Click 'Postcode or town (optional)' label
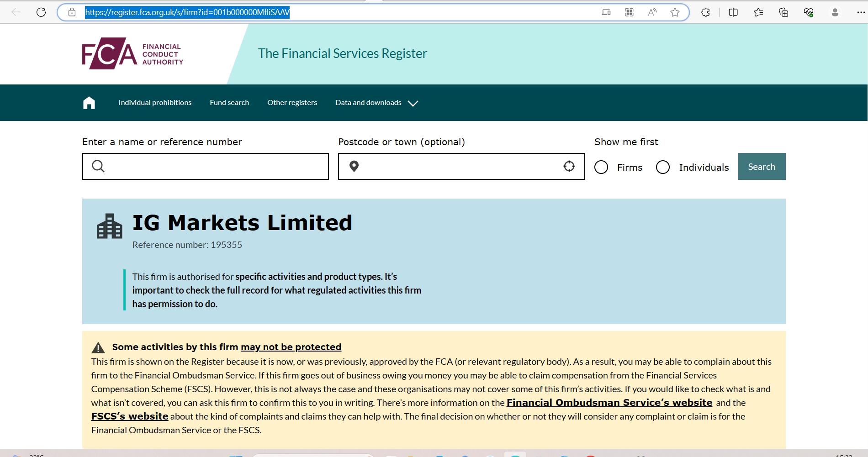The width and height of the screenshot is (868, 457). [402, 142]
